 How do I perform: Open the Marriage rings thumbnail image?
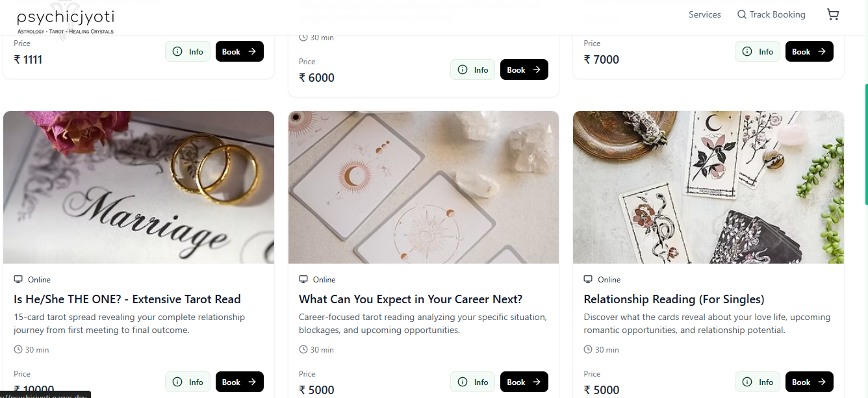point(138,187)
